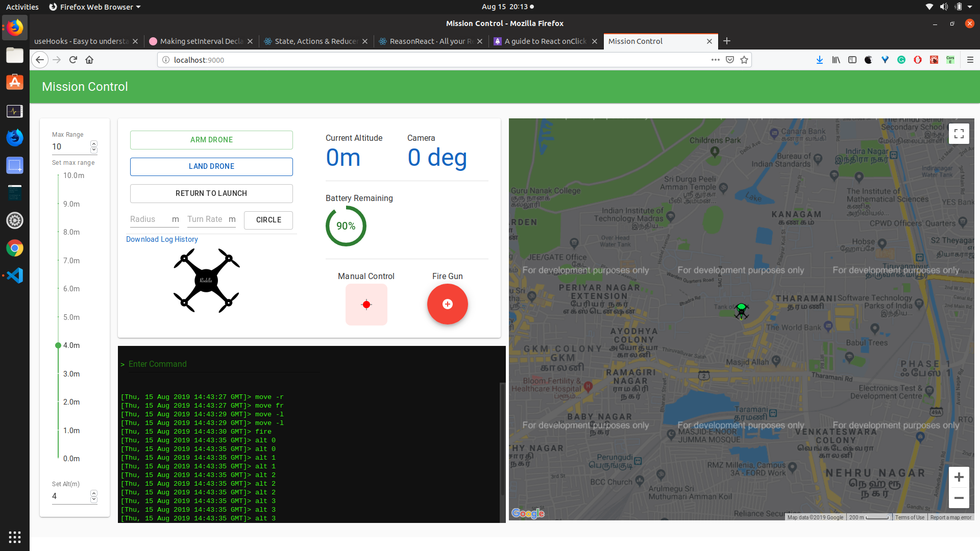Viewport: 980px width, 551px height.
Task: Toggle map fullscreen view
Action: (x=959, y=134)
